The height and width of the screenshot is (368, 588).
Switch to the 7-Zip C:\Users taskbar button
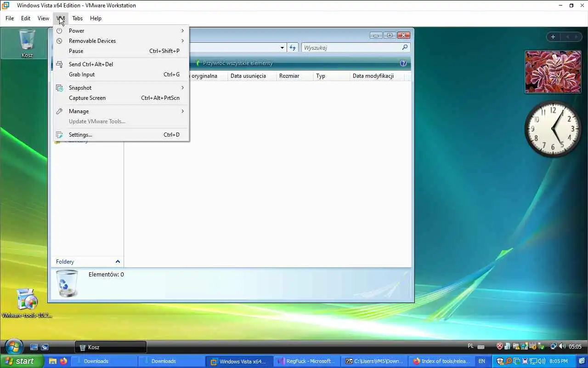coord(374,361)
